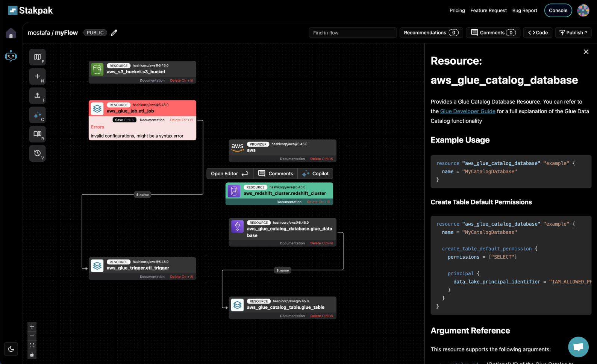Toggle the canvas lock icon
The image size is (597, 364).
(x=32, y=355)
